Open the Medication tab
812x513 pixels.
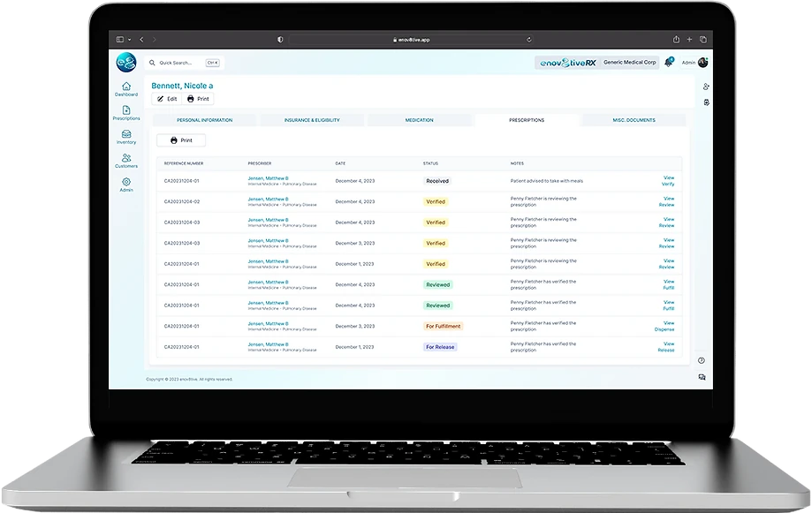tap(420, 120)
